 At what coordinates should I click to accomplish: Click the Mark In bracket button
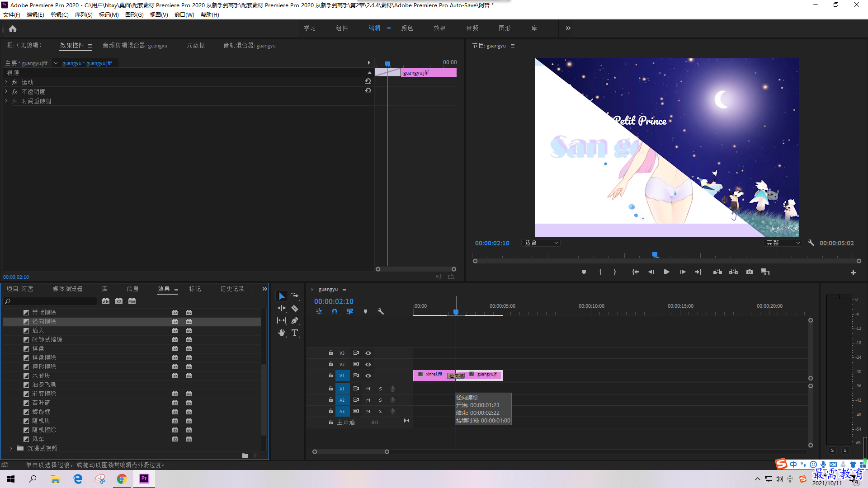[x=600, y=272]
